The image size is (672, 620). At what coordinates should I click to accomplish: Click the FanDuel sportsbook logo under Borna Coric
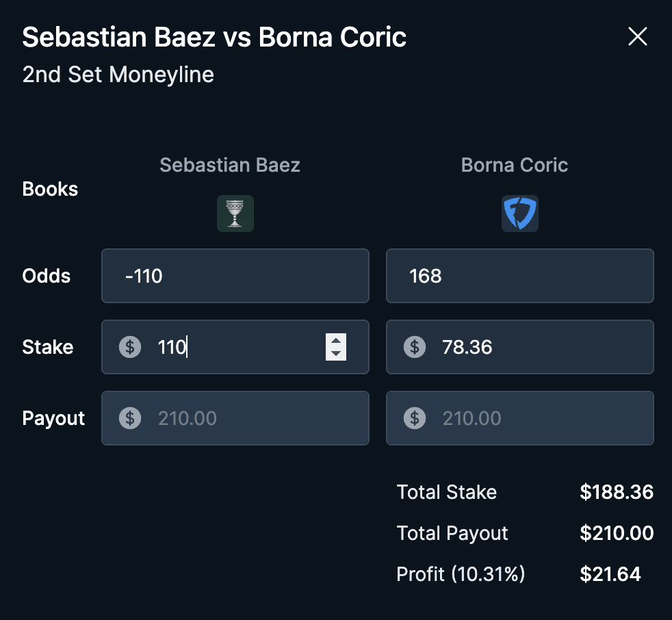tap(520, 214)
